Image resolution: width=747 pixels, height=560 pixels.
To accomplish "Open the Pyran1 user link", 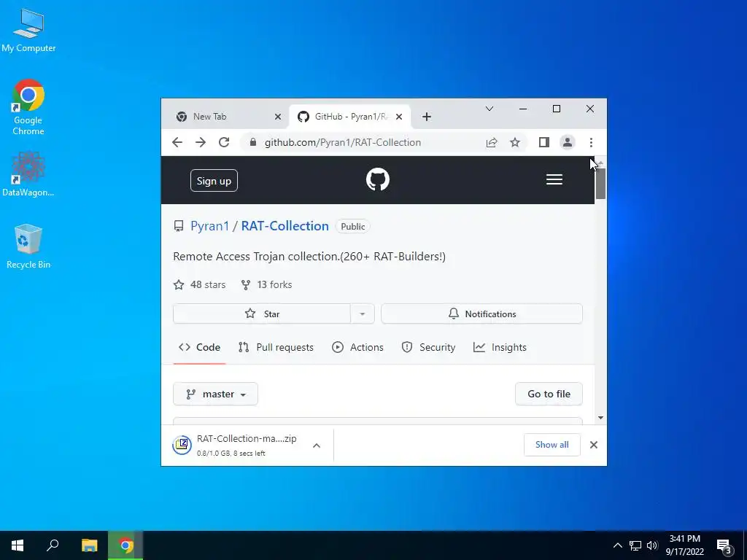I will (209, 226).
